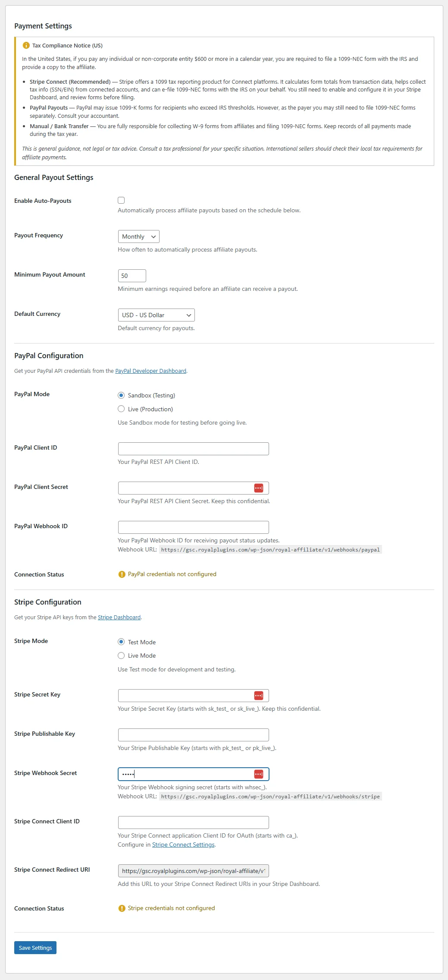Open the Stripe Dashboard link
The width and height of the screenshot is (448, 980).
[119, 617]
